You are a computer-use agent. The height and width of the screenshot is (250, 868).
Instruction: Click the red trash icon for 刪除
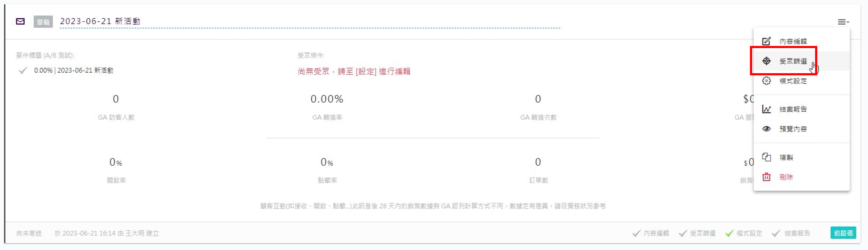point(766,177)
